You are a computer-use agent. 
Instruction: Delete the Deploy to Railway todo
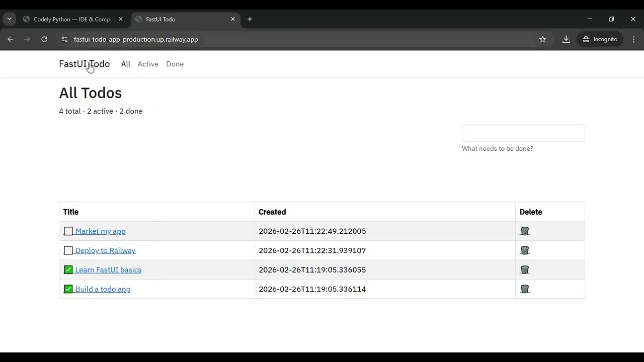[x=525, y=250]
